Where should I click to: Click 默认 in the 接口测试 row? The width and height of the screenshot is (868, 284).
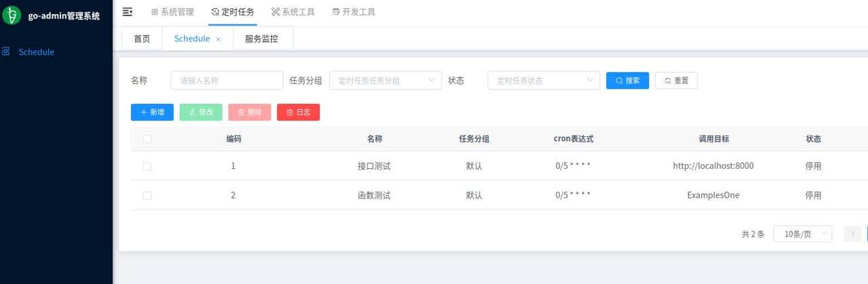474,166
